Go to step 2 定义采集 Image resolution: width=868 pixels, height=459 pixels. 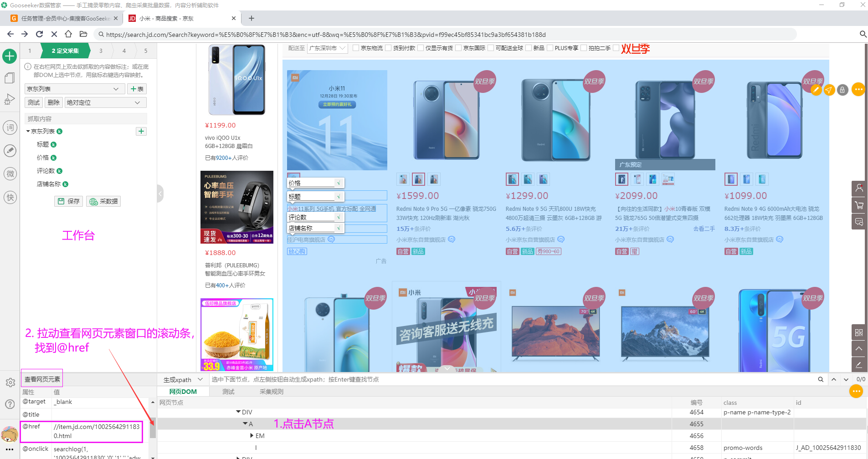(x=65, y=51)
